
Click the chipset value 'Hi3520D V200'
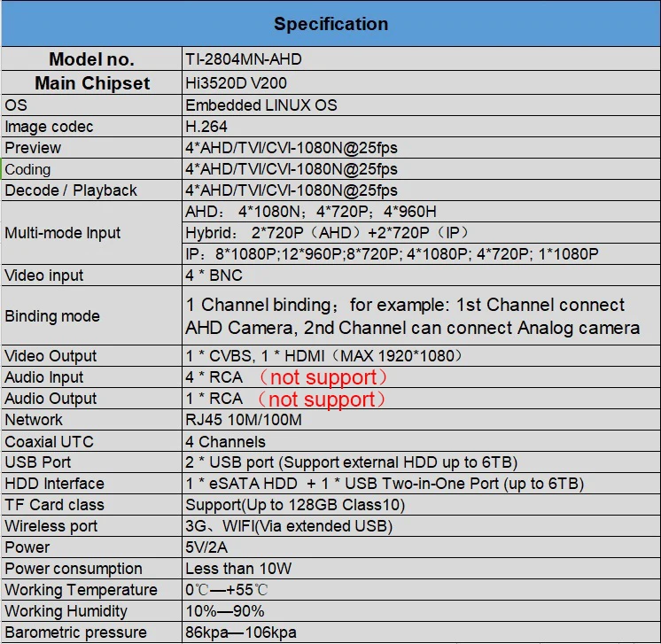[x=236, y=83]
